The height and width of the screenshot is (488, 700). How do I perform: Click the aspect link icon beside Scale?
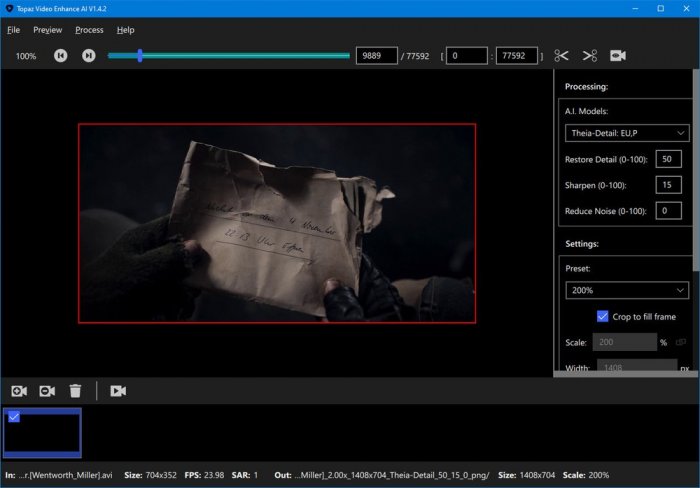[680, 342]
